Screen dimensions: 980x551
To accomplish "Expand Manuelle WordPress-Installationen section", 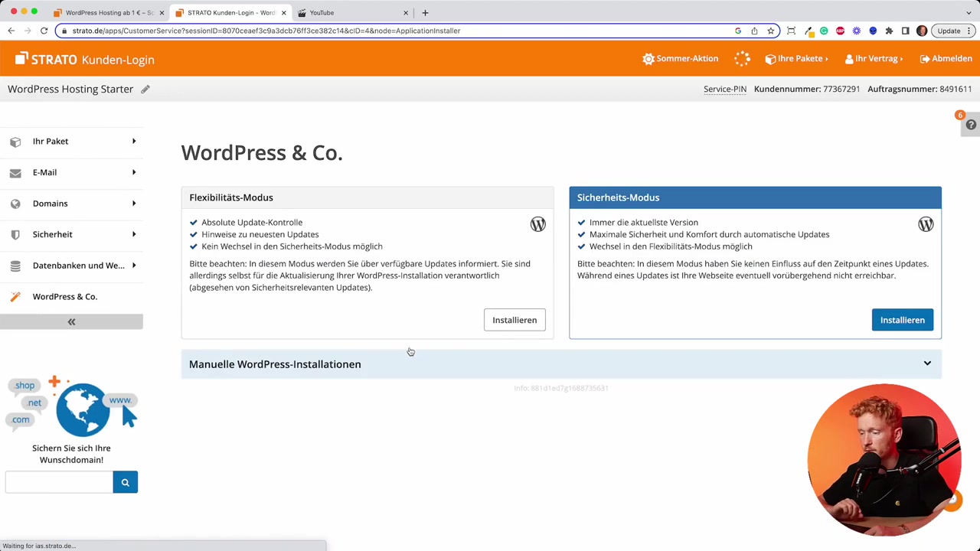I will 561,364.
